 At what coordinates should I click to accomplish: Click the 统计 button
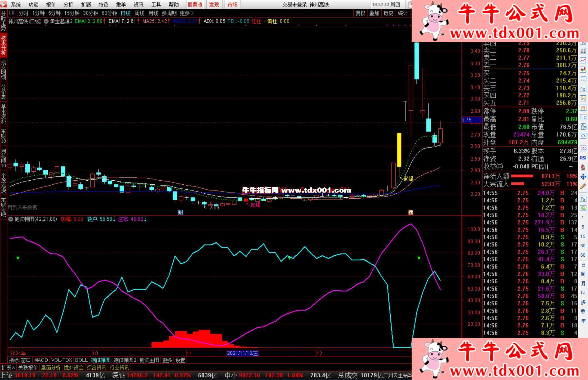pyautogui.click(x=403, y=13)
